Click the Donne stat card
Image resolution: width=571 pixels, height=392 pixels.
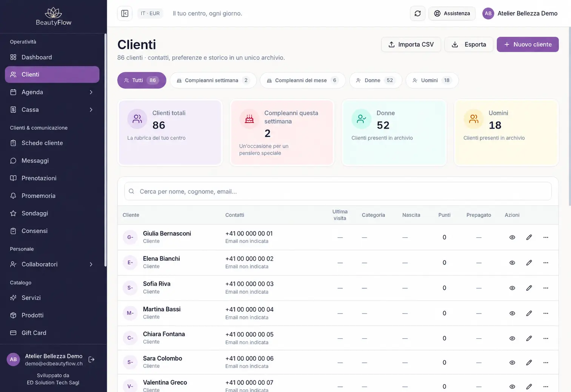(394, 132)
